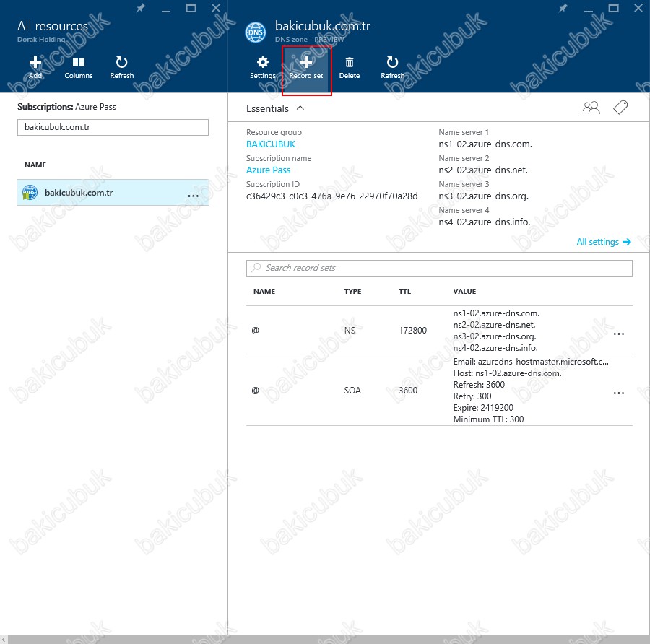Open ellipsis menu for the SOA record

tap(618, 393)
